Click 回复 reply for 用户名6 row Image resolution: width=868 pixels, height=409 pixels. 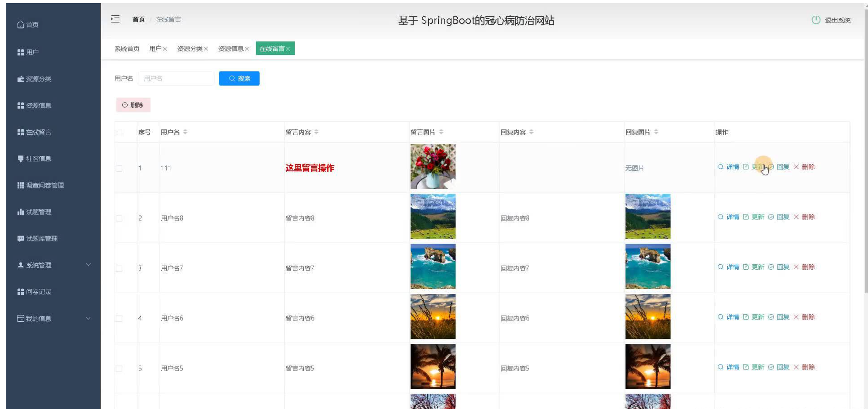779,317
